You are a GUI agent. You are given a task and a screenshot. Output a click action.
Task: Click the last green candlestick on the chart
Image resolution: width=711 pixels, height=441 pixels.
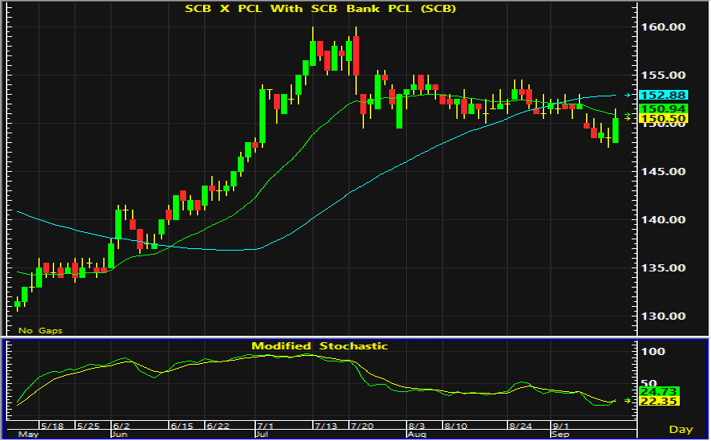[615, 130]
